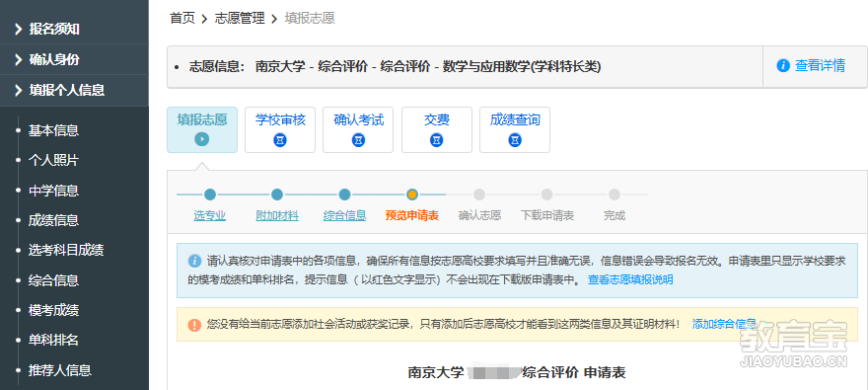
Task: Click the 综合信息 step circle
Action: click(345, 195)
